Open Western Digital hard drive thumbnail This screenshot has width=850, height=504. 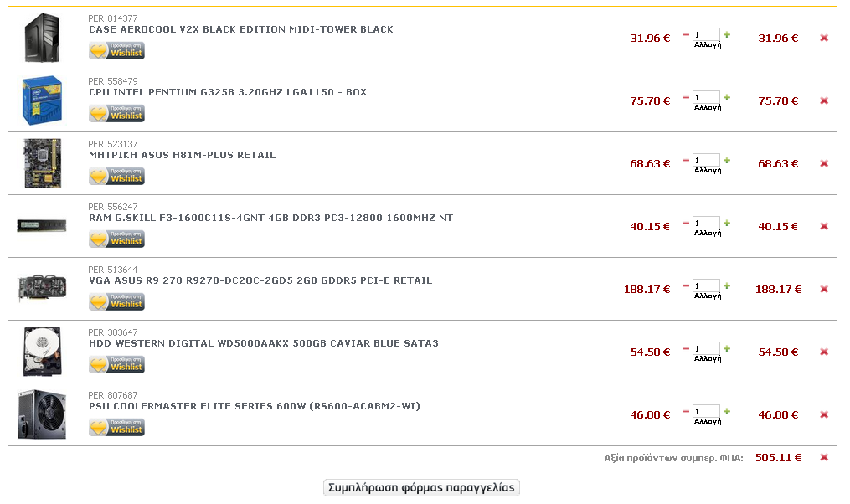42,351
